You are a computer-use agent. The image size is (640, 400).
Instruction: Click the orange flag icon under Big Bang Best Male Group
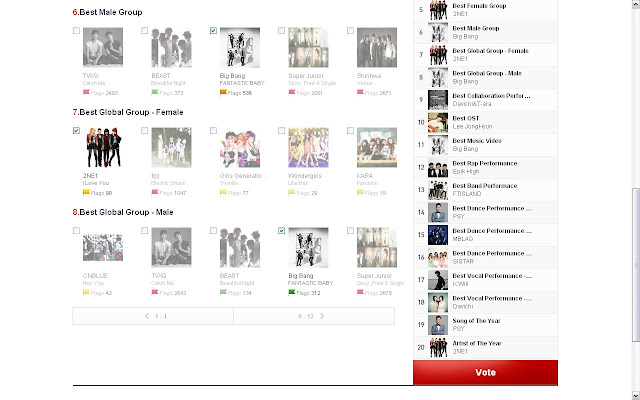pyautogui.click(x=223, y=92)
